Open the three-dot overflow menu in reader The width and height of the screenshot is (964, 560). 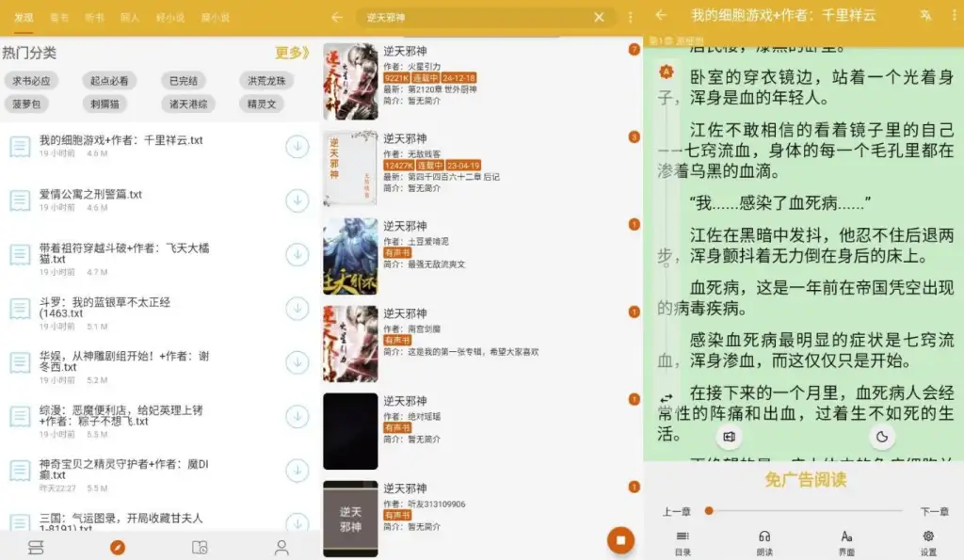(953, 16)
